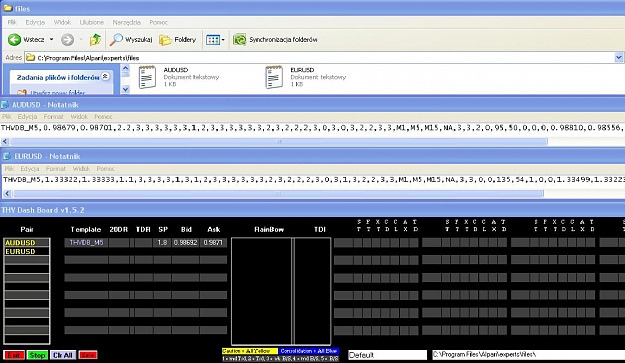This screenshot has width=625, height=363.
Task: Click the RainBow column header
Action: click(x=269, y=230)
